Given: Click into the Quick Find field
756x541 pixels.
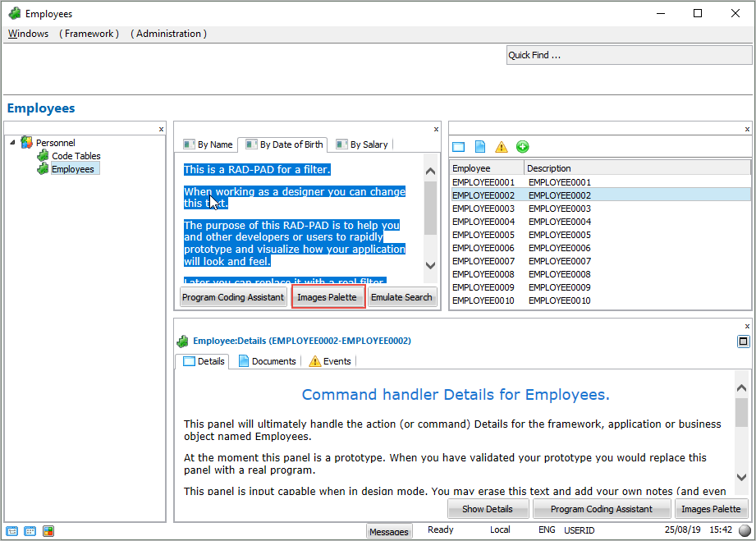Looking at the screenshot, I should (x=628, y=56).
